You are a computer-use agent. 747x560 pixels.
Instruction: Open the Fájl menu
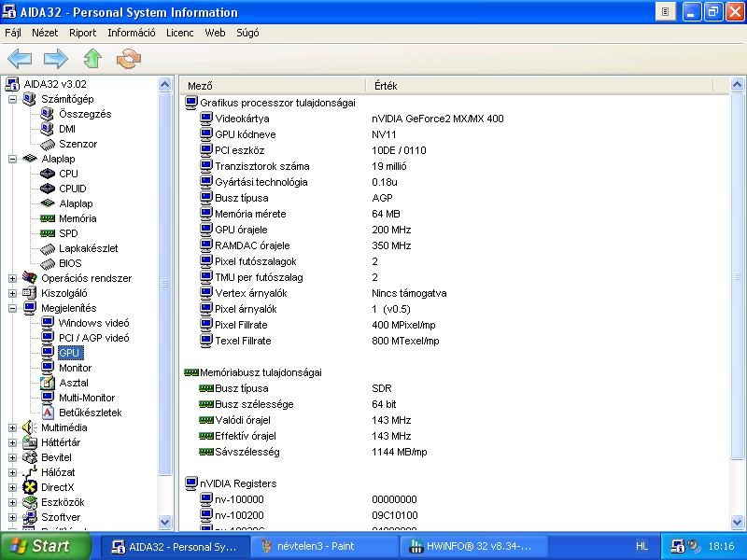click(13, 33)
